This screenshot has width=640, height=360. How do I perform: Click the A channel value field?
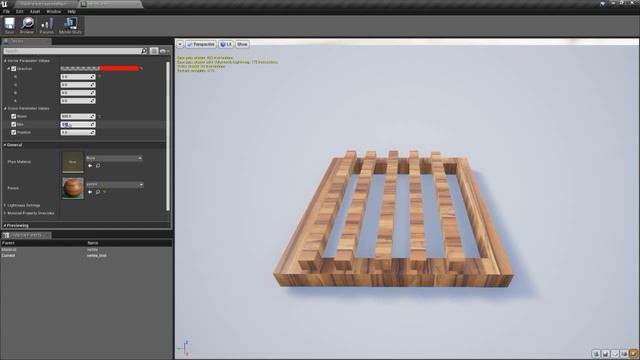78,100
